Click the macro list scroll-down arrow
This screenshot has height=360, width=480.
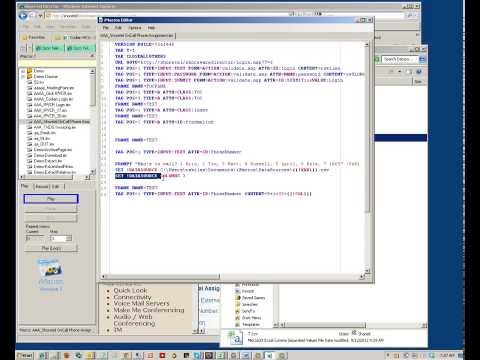point(92,172)
